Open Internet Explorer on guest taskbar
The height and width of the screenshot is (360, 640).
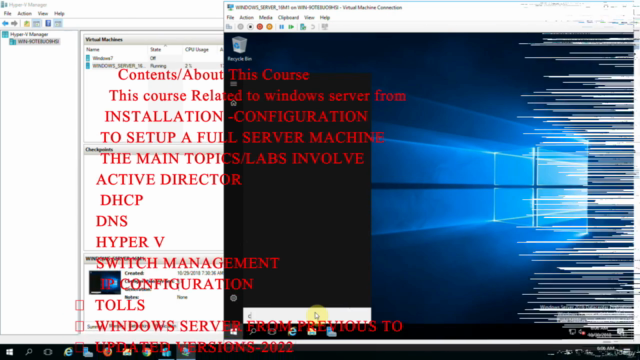point(292,331)
